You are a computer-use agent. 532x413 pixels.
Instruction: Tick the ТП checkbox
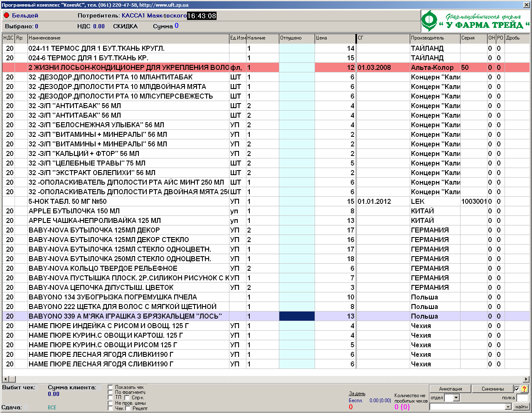[110, 398]
